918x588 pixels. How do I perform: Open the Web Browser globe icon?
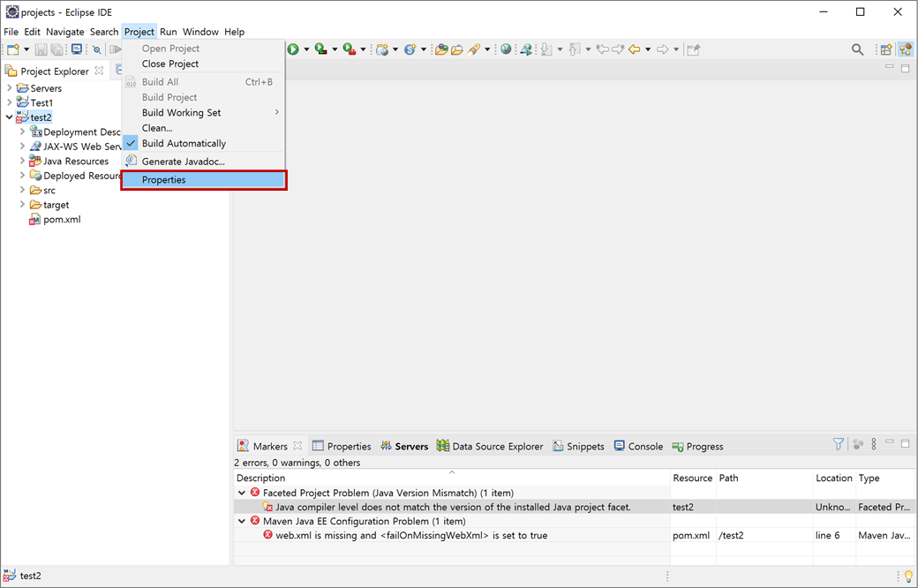point(506,49)
